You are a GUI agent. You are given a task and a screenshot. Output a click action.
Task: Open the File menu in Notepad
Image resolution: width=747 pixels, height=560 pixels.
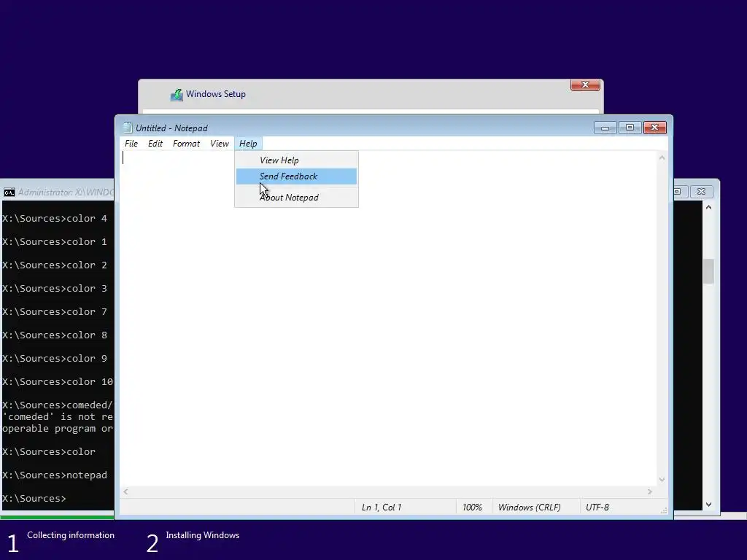131,144
